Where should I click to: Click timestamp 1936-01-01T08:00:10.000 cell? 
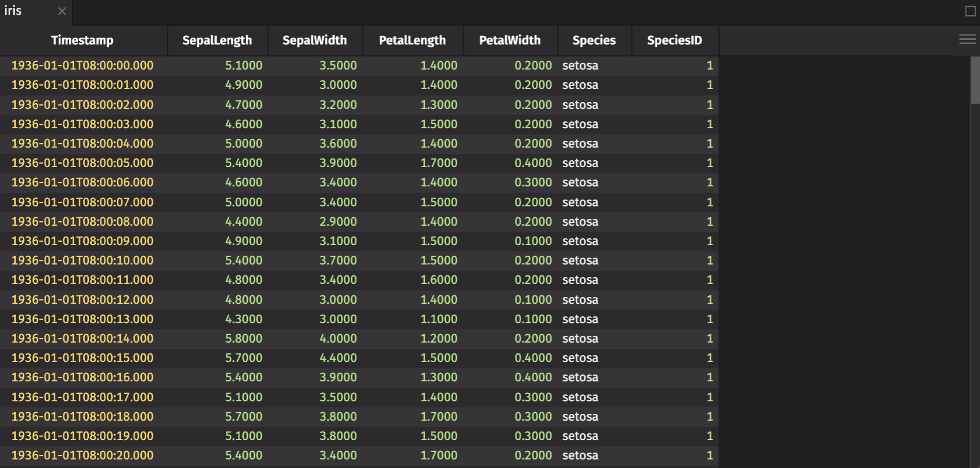pos(83,261)
